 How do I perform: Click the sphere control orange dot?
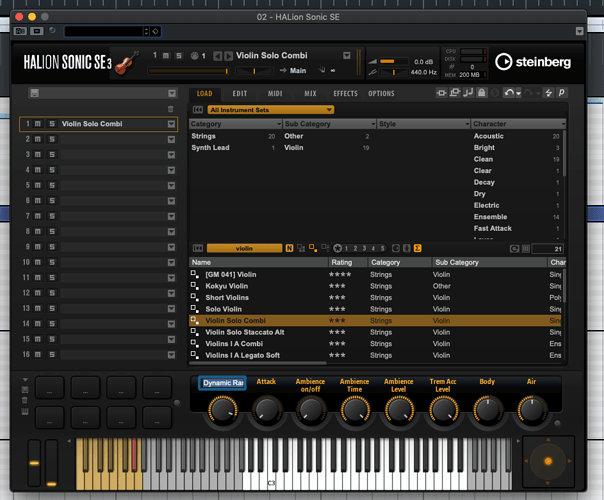click(x=548, y=461)
